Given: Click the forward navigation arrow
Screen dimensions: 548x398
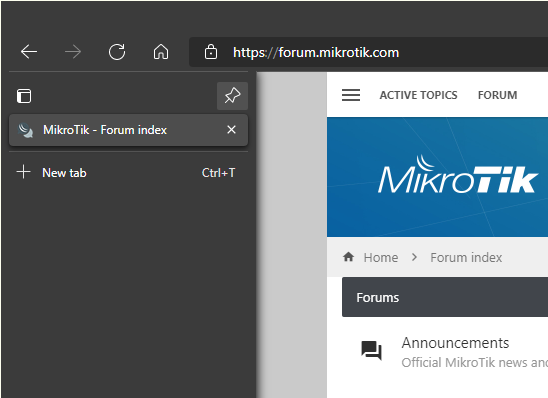Looking at the screenshot, I should coord(73,52).
